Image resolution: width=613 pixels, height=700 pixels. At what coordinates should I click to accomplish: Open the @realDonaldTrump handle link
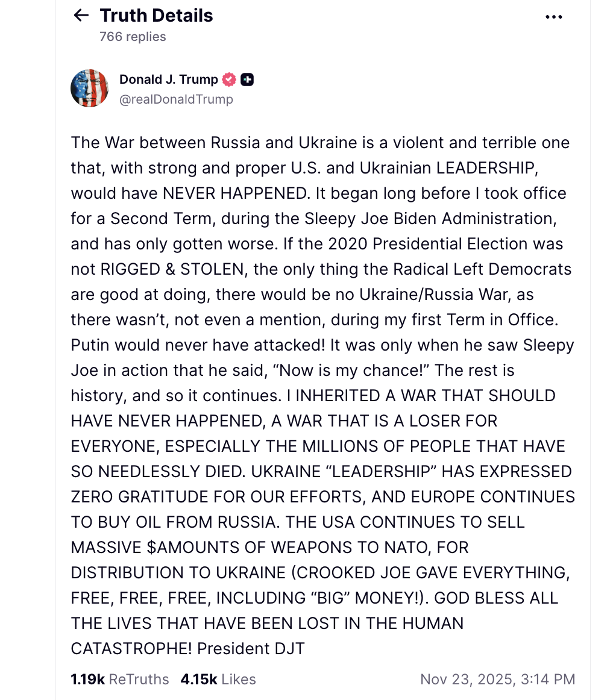coord(176,99)
